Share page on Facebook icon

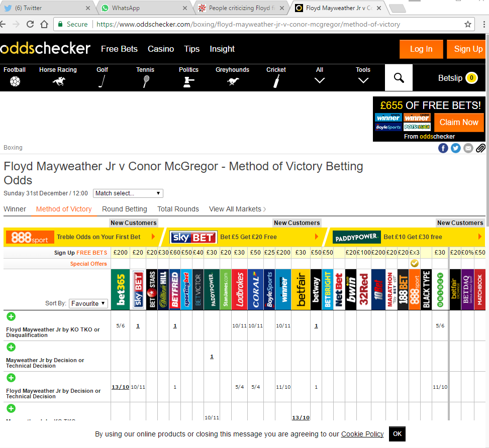tap(443, 148)
